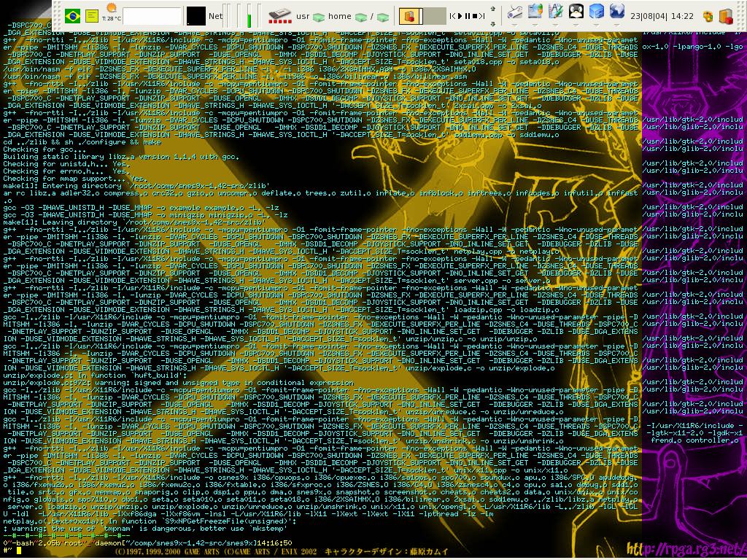Expand the arrow below the penguin launcher
The width and height of the screenshot is (747, 560).
pos(576,26)
